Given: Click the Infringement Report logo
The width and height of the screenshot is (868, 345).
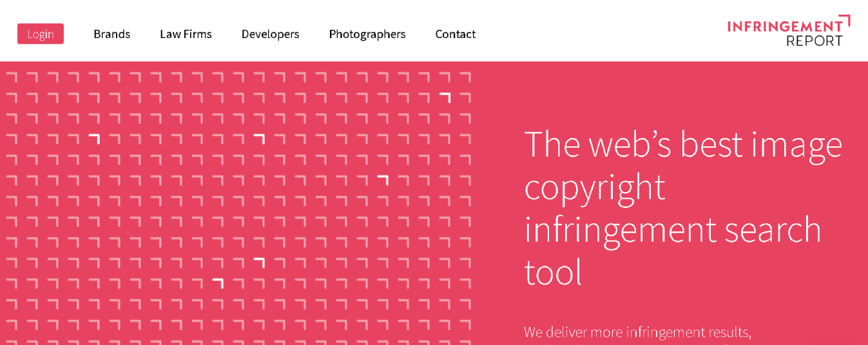Looking at the screenshot, I should click(x=789, y=31).
